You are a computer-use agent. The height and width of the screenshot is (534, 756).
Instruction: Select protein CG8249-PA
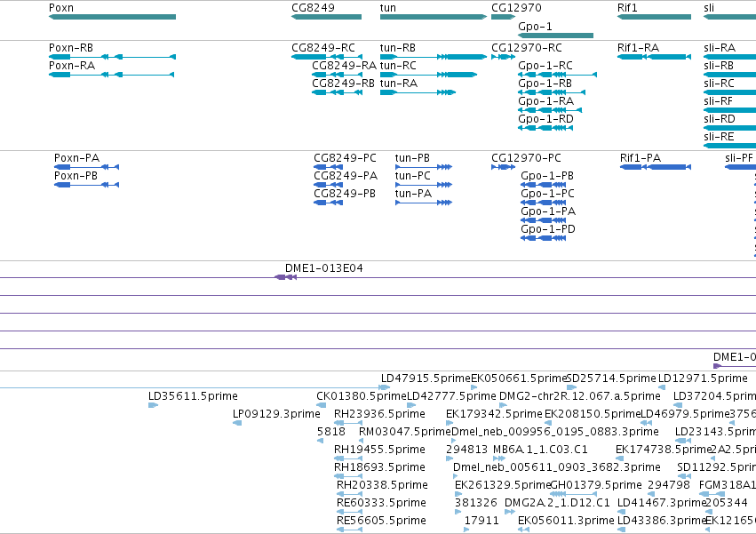pyautogui.click(x=346, y=176)
